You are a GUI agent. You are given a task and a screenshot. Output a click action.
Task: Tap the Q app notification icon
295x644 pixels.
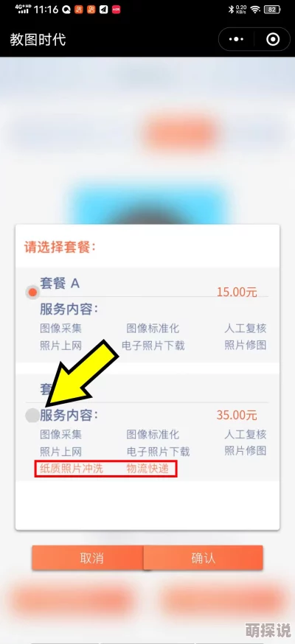pos(66,10)
